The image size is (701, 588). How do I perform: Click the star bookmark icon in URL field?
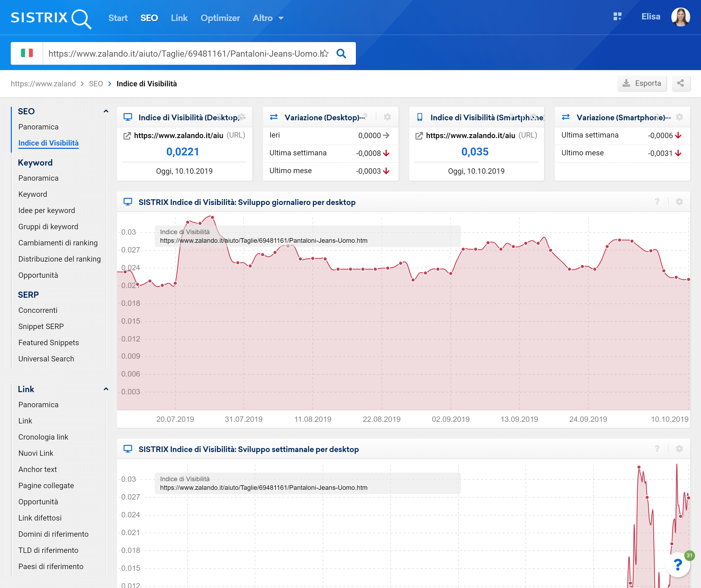pos(325,53)
